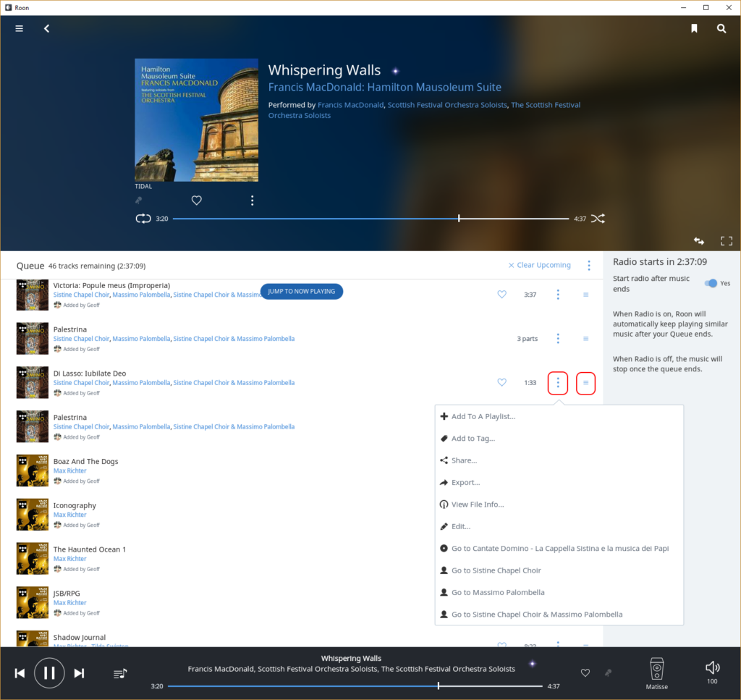741x700 pixels.
Task: Open the three-dot menu under the album cover
Action: pos(252,201)
